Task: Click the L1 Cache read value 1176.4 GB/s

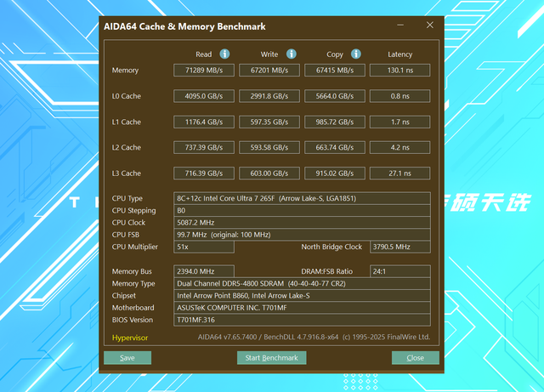Action: click(204, 122)
